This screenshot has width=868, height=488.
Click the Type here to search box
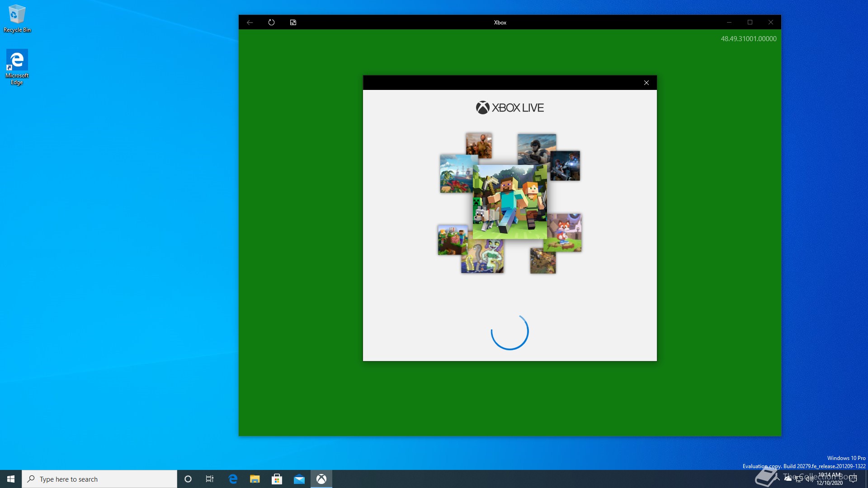(99, 479)
